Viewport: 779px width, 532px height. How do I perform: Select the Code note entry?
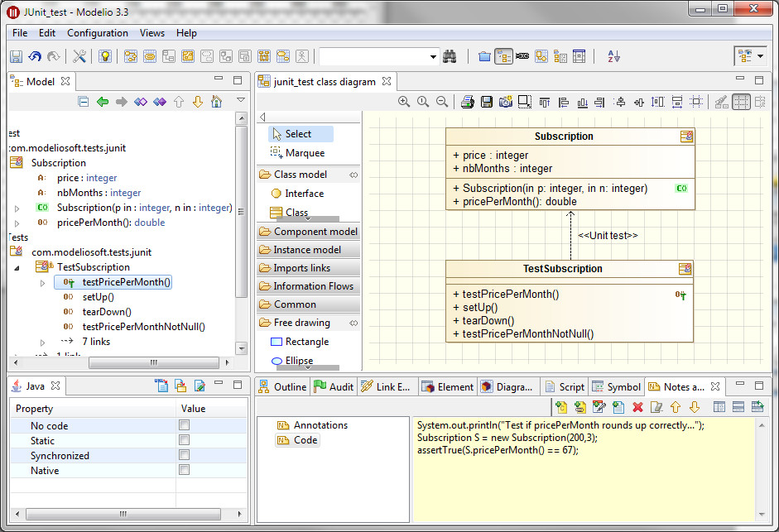pos(297,439)
